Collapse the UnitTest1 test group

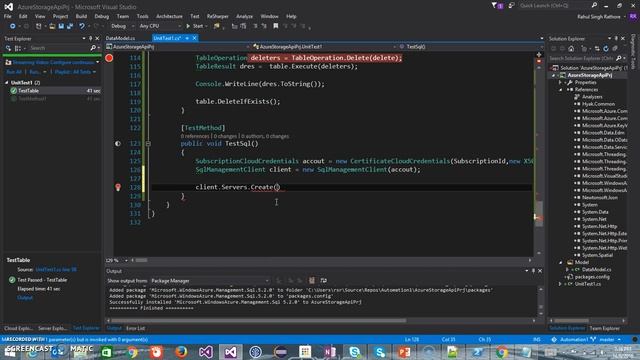click(x=7, y=82)
